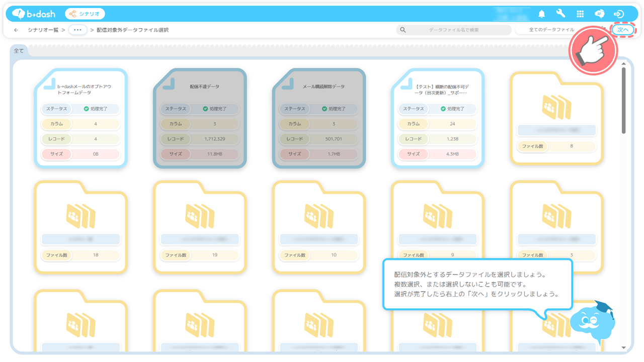Open the folder with 18 files
The width and height of the screenshot is (644, 362).
pyautogui.click(x=81, y=227)
